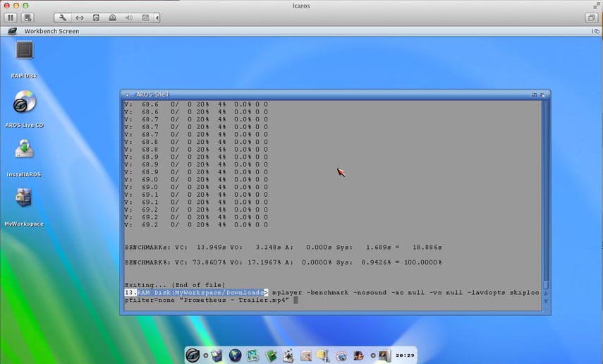Open virtual machine settings wrench icon
The image size is (603, 364).
63,18
